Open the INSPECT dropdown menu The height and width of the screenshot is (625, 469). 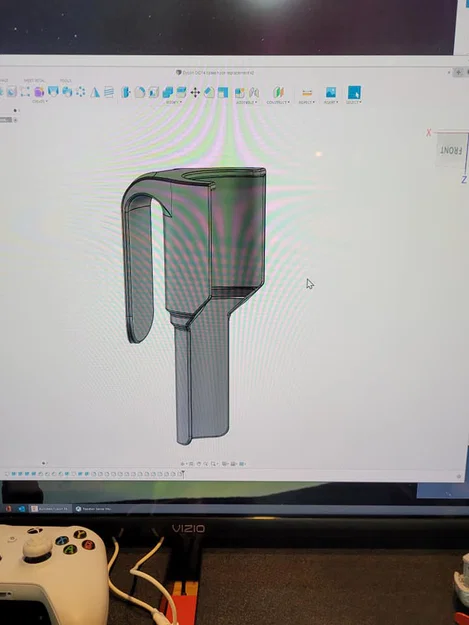click(306, 102)
